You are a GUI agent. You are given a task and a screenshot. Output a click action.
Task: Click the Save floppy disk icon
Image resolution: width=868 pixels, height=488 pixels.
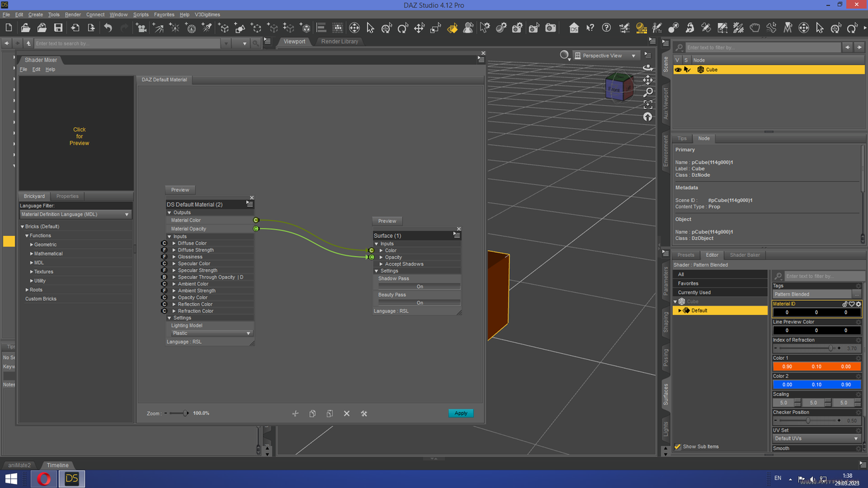click(x=58, y=28)
